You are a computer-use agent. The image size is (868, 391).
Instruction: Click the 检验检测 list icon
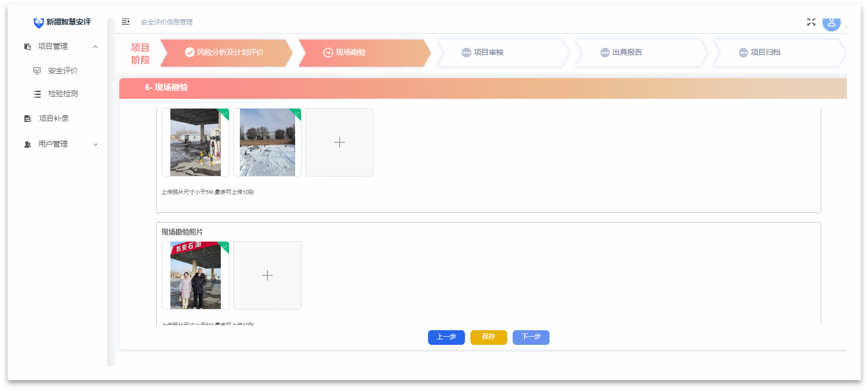coord(37,94)
